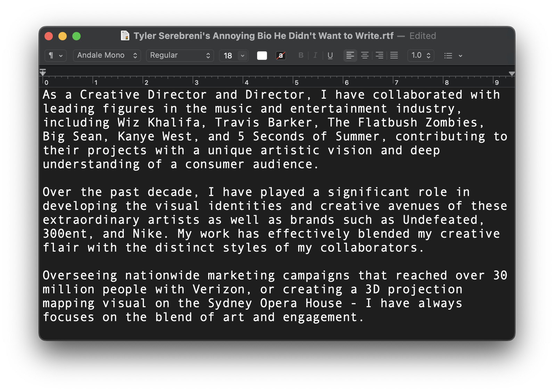
Task: Click the words "Flatbush Zombies"
Action: [418, 123]
